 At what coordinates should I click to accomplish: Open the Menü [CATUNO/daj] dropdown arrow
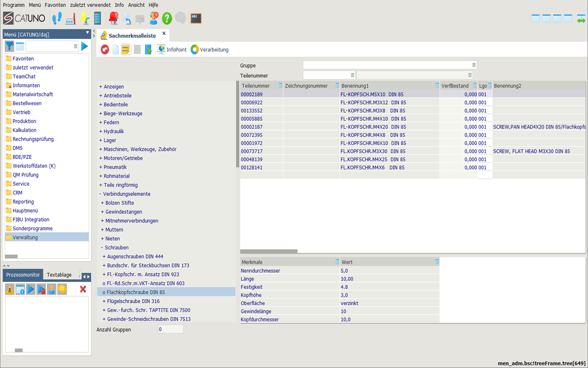(x=87, y=33)
